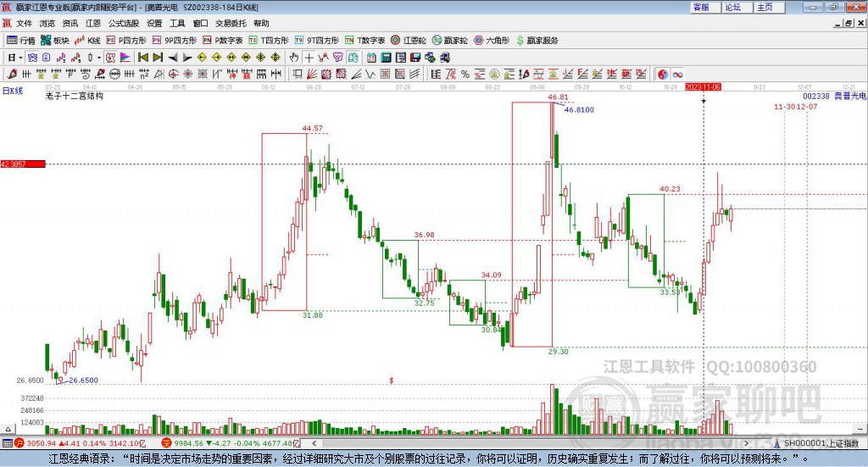Click the 主页 homepage button
Image resolution: width=868 pixels, height=467 pixels.
pyautogui.click(x=770, y=7)
